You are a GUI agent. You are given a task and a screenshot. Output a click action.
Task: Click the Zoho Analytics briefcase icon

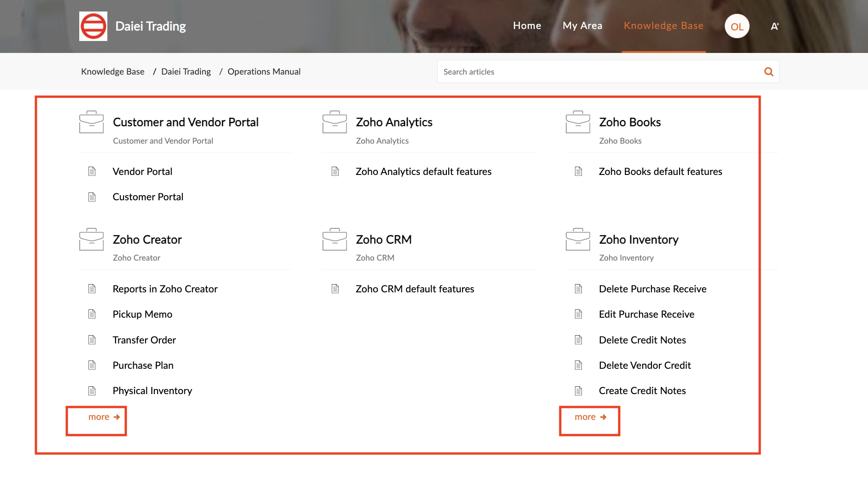pyautogui.click(x=334, y=122)
